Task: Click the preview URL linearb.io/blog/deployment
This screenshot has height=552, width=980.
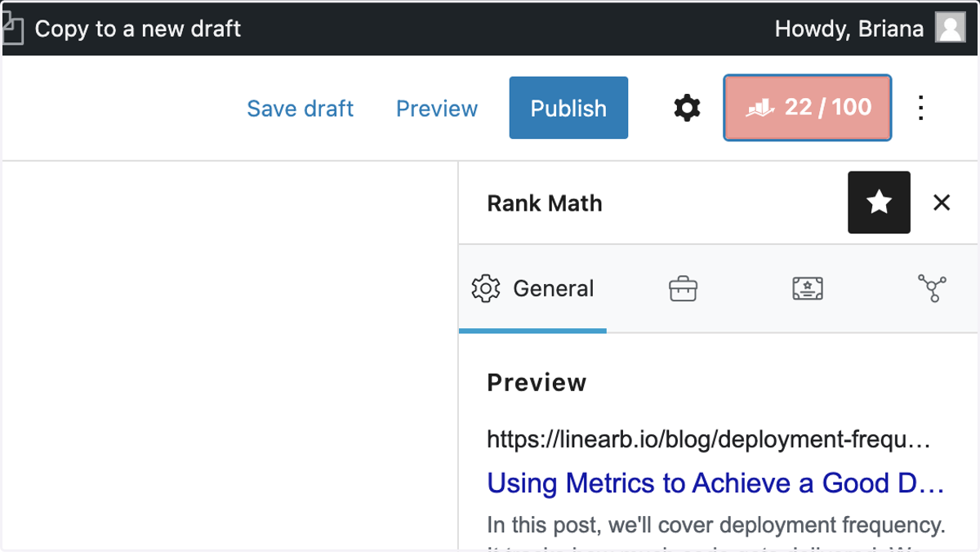Action: tap(709, 440)
